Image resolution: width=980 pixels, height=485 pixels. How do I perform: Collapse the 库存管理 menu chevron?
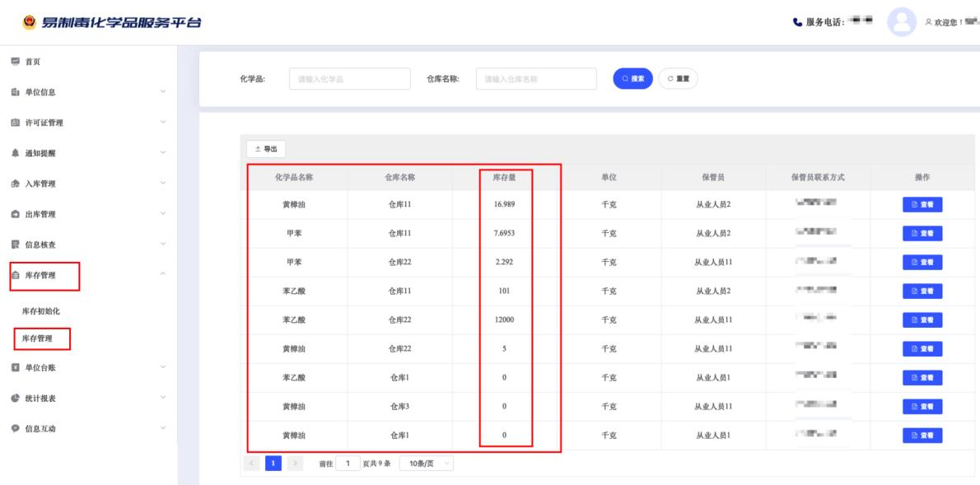163,274
